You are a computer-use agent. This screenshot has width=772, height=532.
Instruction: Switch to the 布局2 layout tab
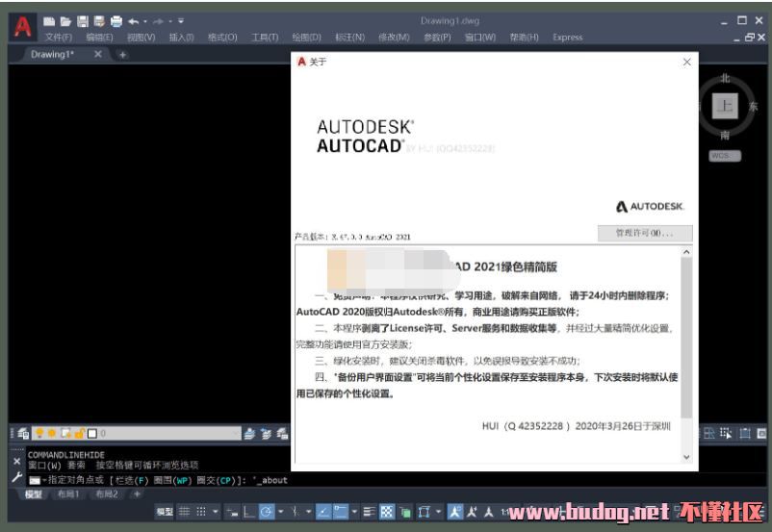point(106,494)
